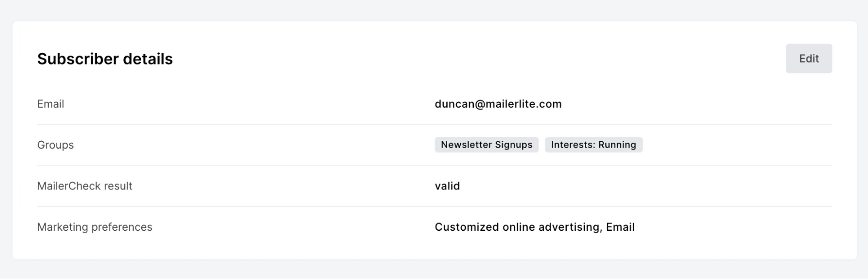Screen dimensions: 868x279
Task: Click the divider line below the Email row
Action: tap(434, 124)
